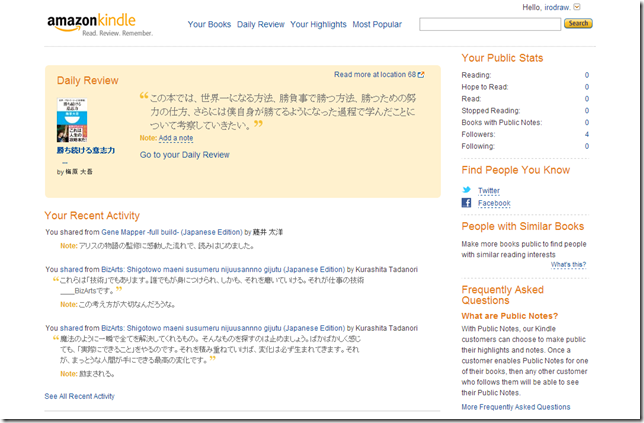Click the Following count value
The width and height of the screenshot is (644, 423).
586,146
